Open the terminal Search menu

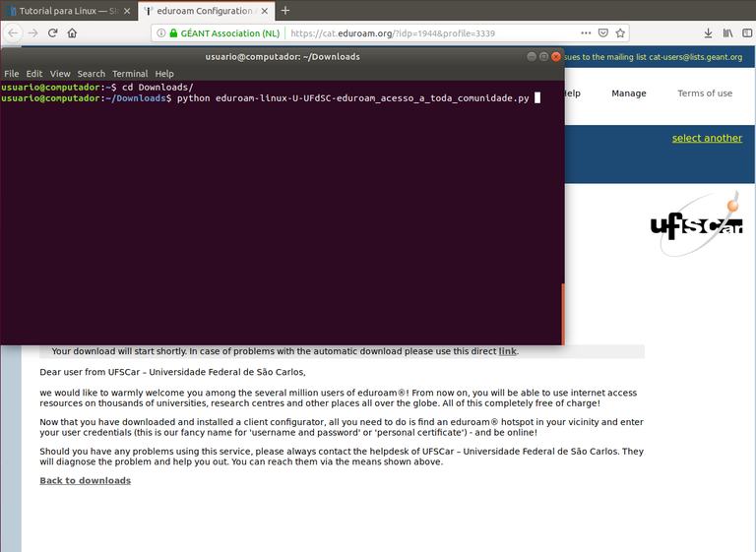(x=92, y=74)
